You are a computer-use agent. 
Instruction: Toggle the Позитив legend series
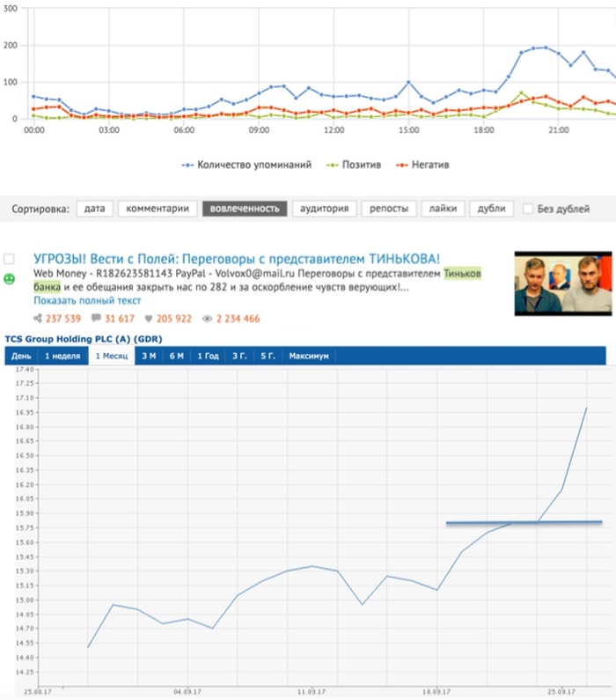[x=356, y=164]
